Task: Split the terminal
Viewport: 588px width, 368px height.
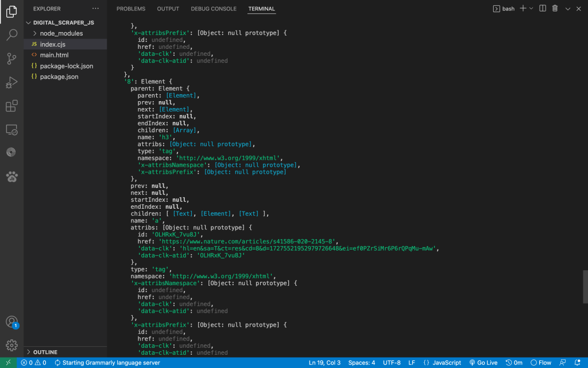Action: coord(543,8)
